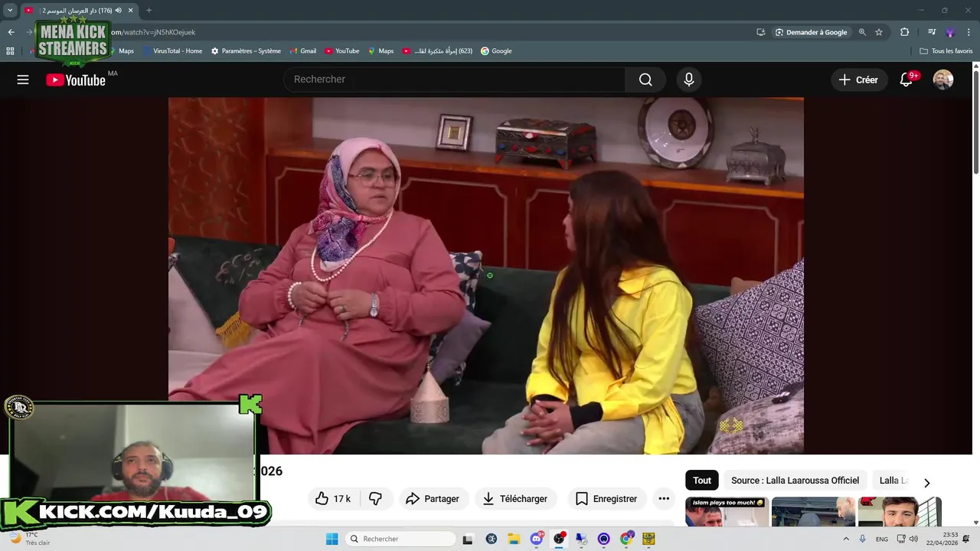The image size is (980, 551).
Task: Open the YouTube bookmark
Action: tap(341, 51)
